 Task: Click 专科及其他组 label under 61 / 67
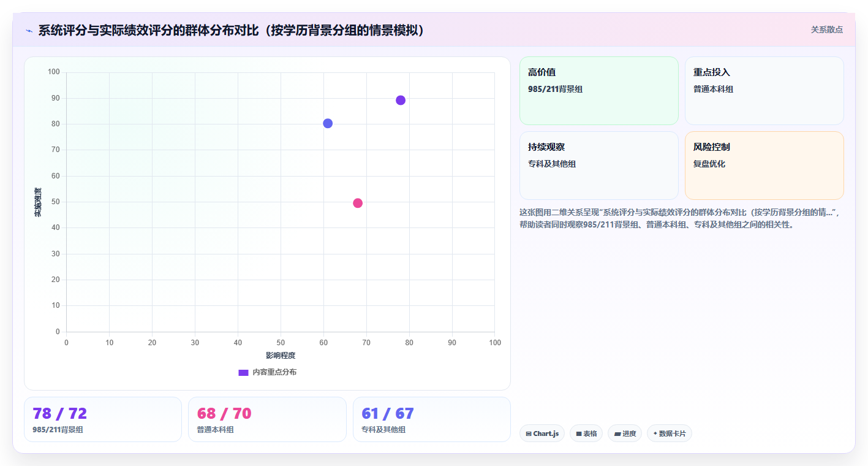point(383,430)
